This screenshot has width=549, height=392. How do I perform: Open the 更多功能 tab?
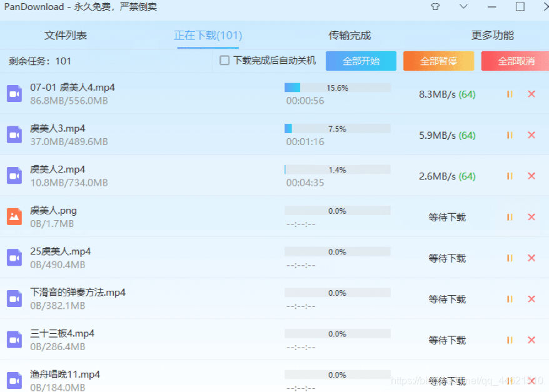[x=492, y=36]
